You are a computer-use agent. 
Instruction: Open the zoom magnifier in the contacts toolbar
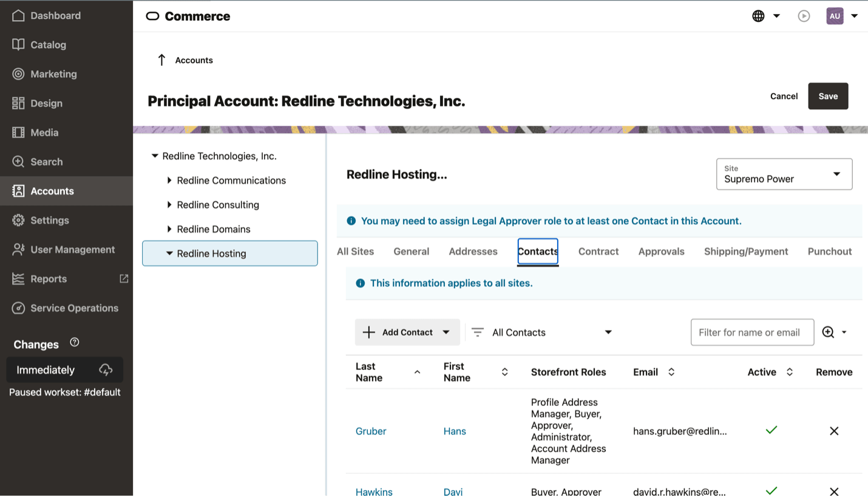827,332
